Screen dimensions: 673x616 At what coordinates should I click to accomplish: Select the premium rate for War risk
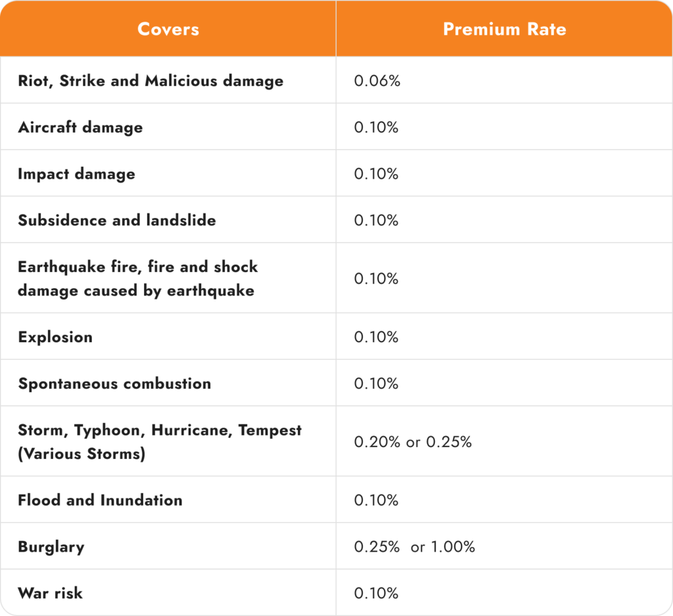(377, 593)
